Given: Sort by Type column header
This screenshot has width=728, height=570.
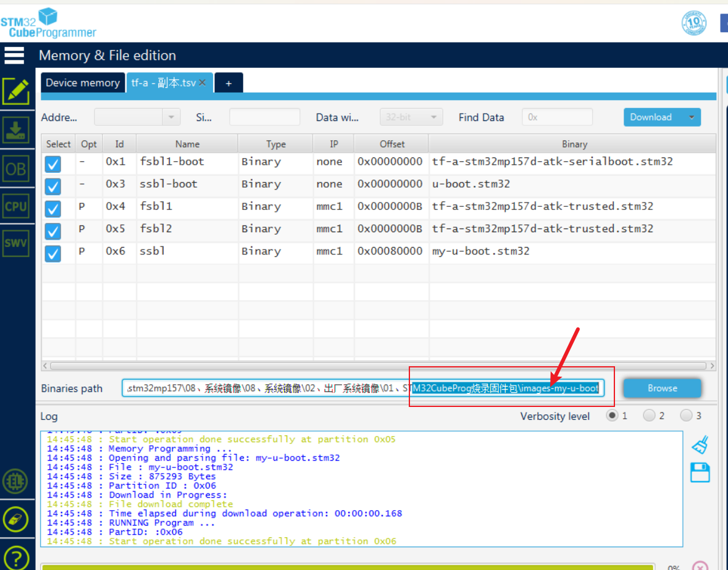Looking at the screenshot, I should point(276,144).
